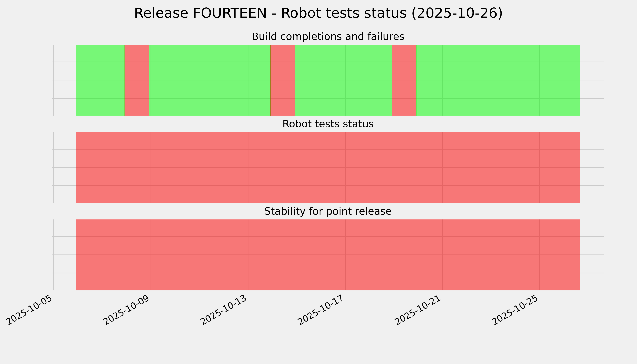Click the red bar in Stability panel
Image resolution: width=637 pixels, height=364 pixels.
(x=328, y=255)
